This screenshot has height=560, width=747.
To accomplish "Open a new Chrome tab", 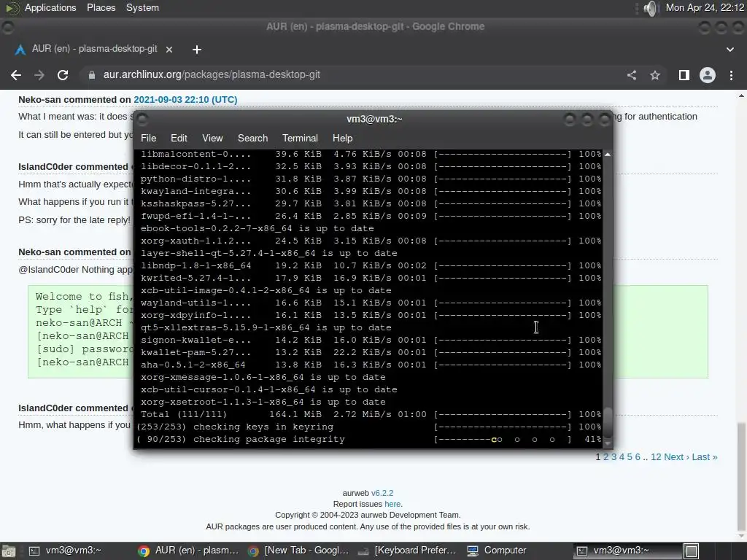I will pos(197,50).
